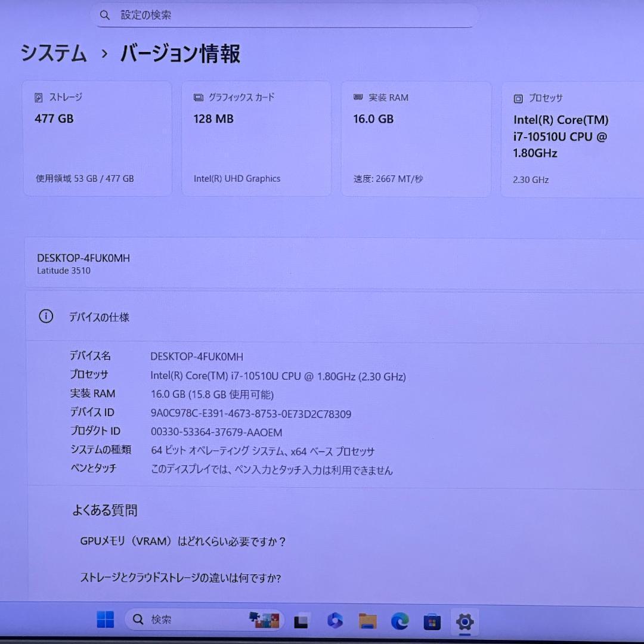Select the 使用領域 53 GB / 477 GB text
The image size is (644, 644).
click(85, 179)
